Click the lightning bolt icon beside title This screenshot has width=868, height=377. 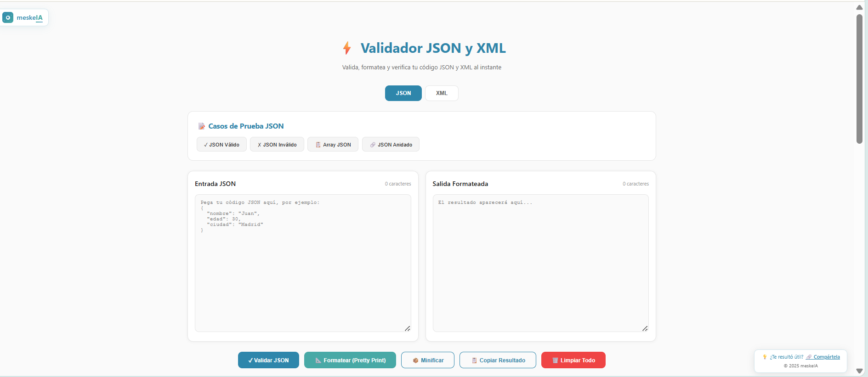point(347,48)
